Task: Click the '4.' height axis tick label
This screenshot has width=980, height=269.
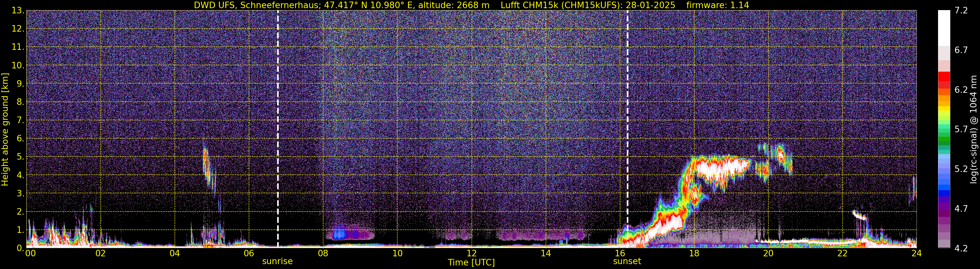Action: point(20,175)
